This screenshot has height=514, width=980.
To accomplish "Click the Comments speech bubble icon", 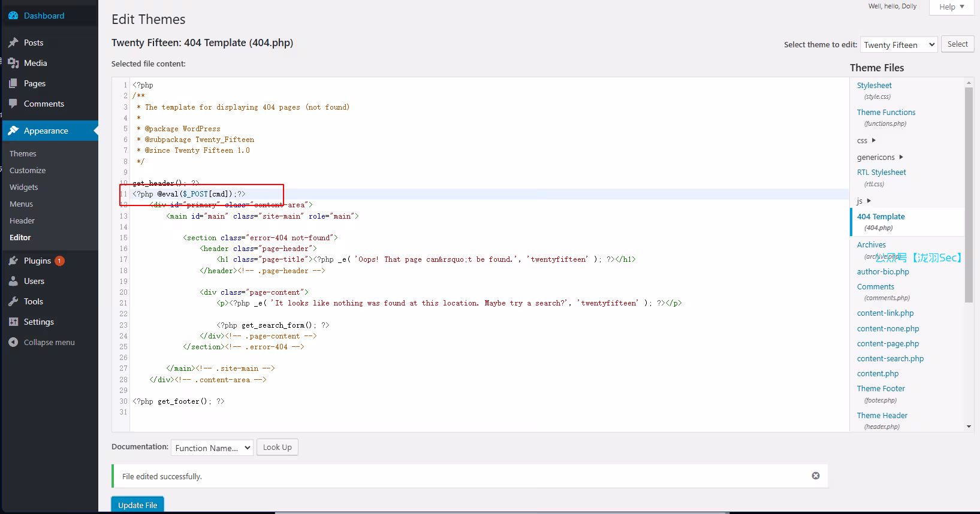I will 13,104.
